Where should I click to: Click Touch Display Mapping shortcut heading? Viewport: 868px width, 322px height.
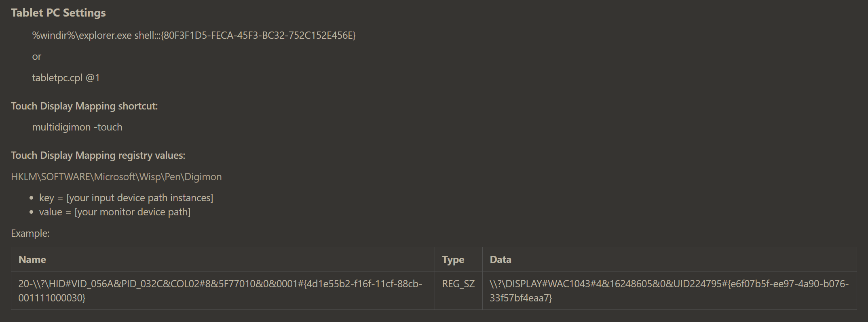(x=84, y=106)
